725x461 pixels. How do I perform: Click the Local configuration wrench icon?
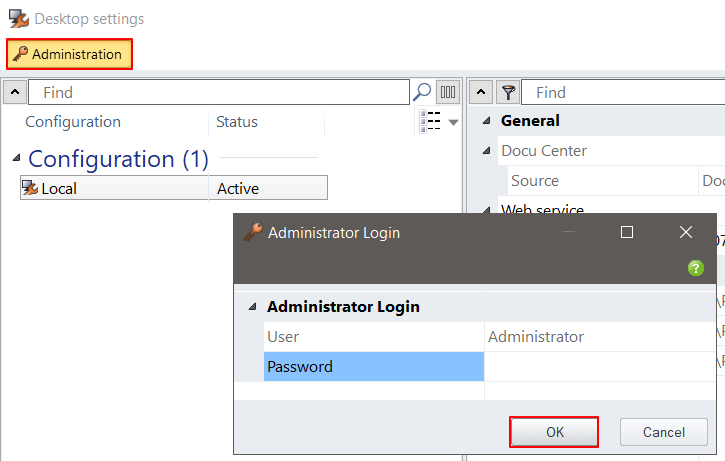(30, 188)
